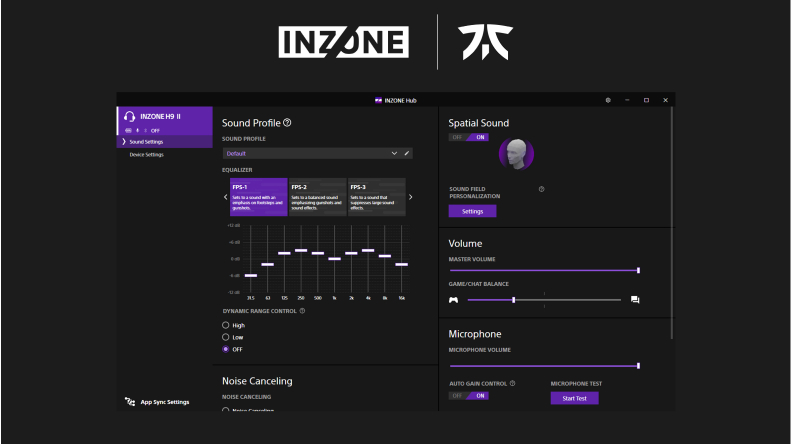Click the Noise Canceling section heading
The width and height of the screenshot is (791, 444).
[257, 381]
